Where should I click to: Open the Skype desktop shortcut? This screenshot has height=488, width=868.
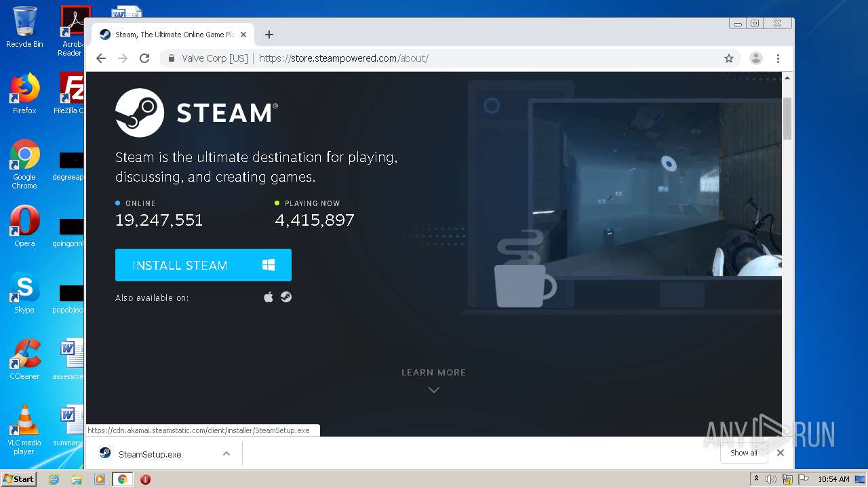click(24, 293)
